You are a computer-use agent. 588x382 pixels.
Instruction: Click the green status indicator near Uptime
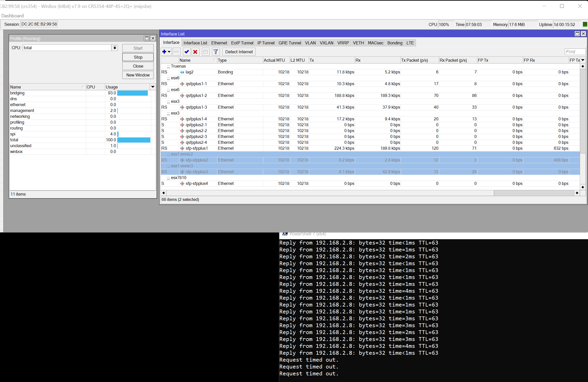click(584, 24)
